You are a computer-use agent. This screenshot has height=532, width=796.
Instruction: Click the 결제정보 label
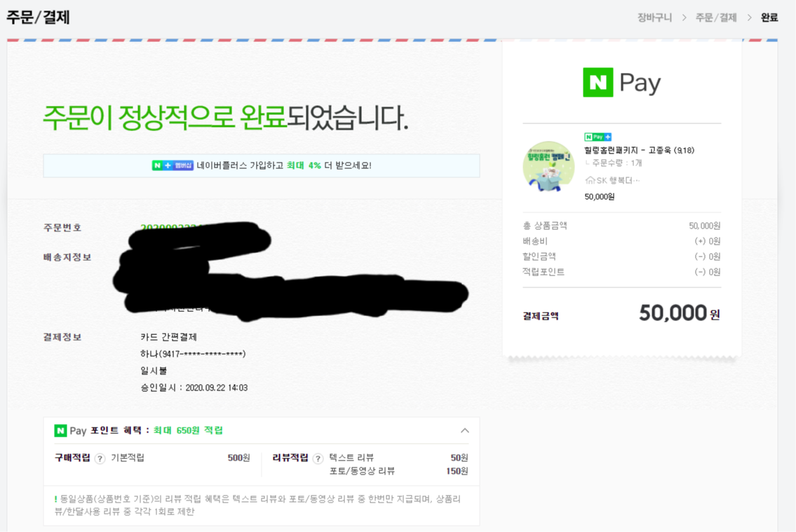[62, 336]
